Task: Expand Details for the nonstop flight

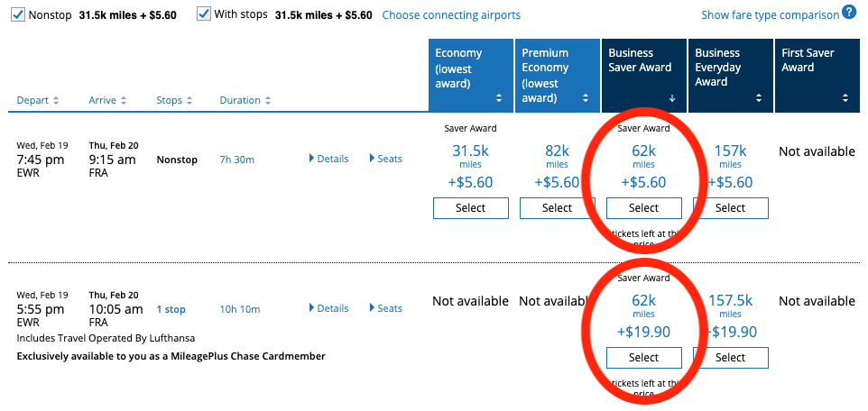Action: [328, 159]
